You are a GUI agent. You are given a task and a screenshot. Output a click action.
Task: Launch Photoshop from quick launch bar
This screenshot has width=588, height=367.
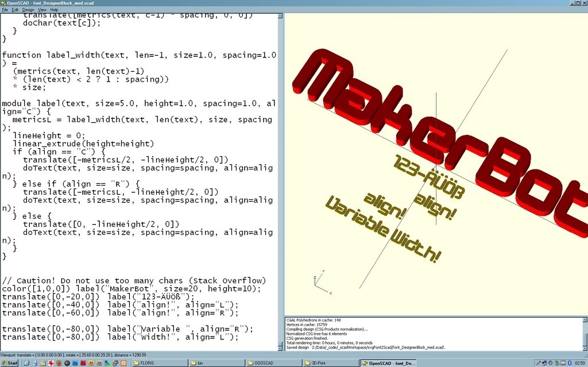pyautogui.click(x=75, y=363)
